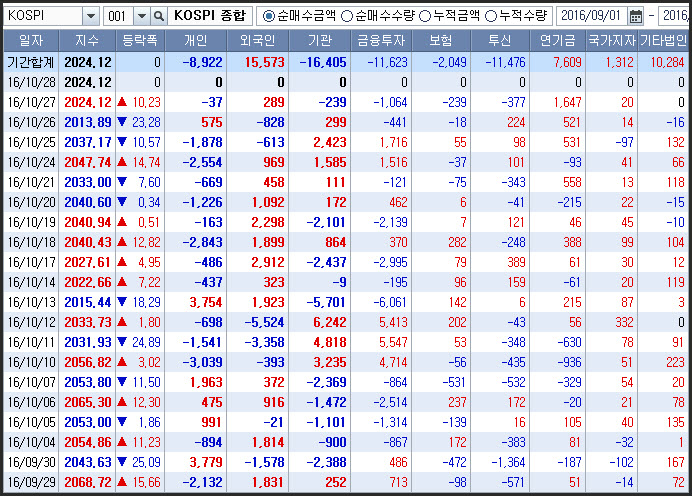692x496 pixels.
Task: Click the 개인 column header
Action: [x=196, y=41]
